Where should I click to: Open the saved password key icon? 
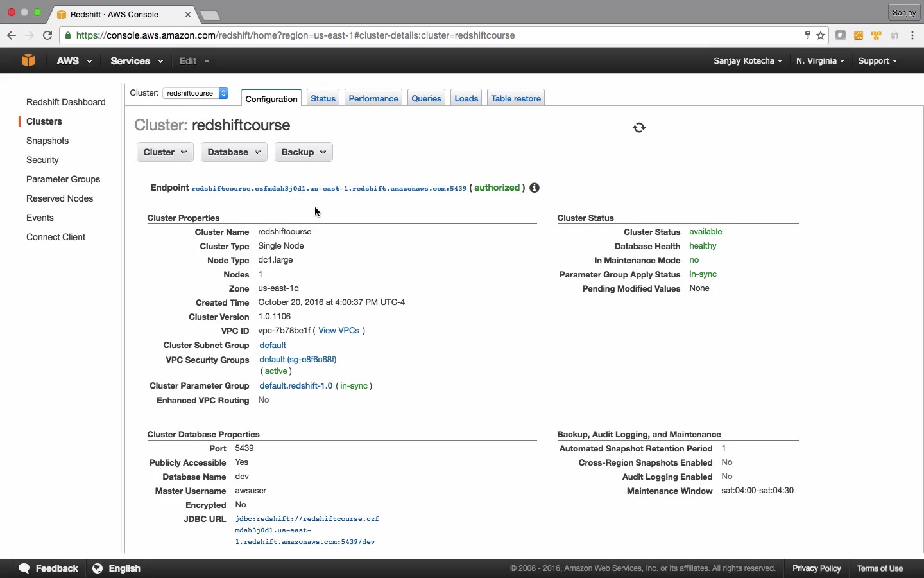point(808,35)
